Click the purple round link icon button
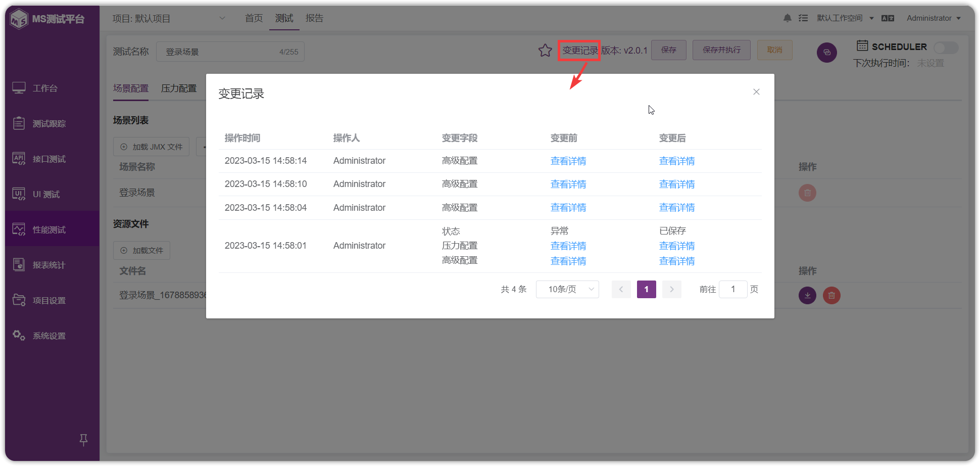The height and width of the screenshot is (466, 980). pos(827,52)
